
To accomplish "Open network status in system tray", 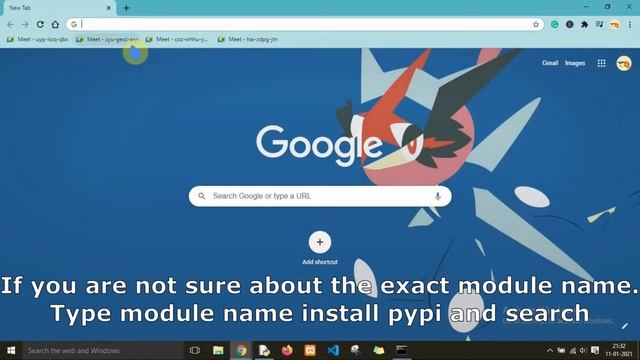I will 573,351.
